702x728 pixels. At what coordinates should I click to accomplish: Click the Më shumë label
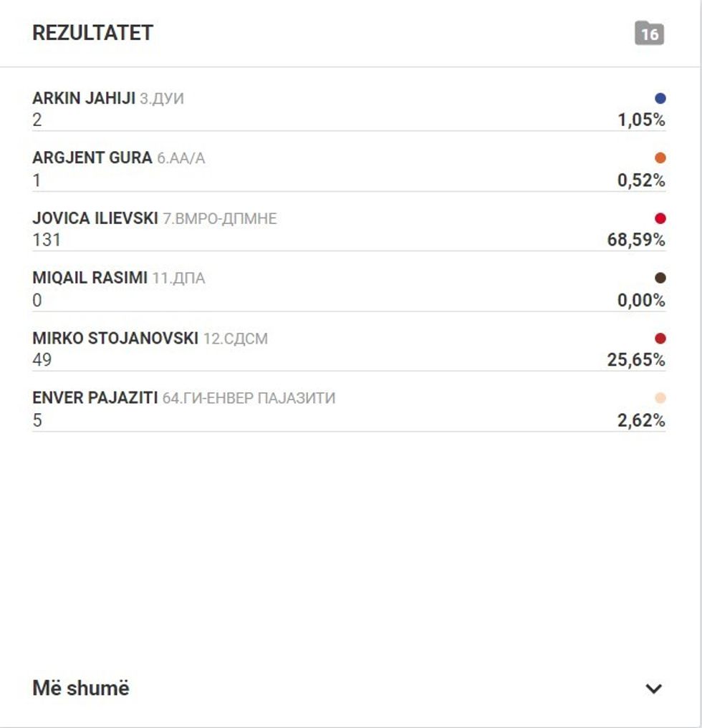point(81,689)
